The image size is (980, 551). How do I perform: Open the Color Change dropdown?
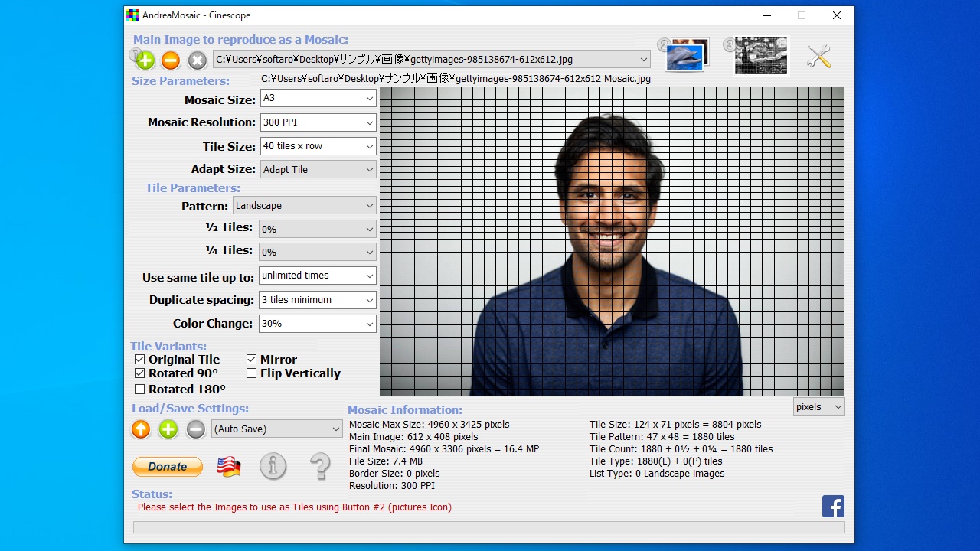coord(318,324)
